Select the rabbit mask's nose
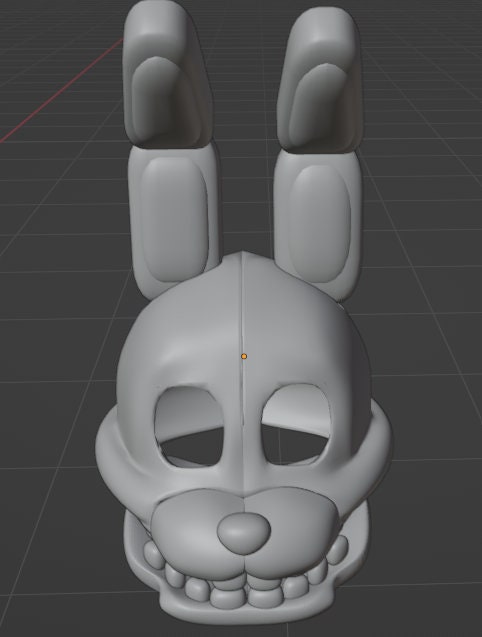Image resolution: width=482 pixels, height=637 pixels. coord(243,533)
